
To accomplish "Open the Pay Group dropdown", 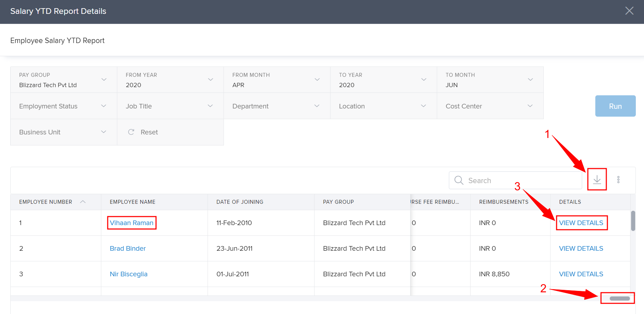I will pos(64,80).
